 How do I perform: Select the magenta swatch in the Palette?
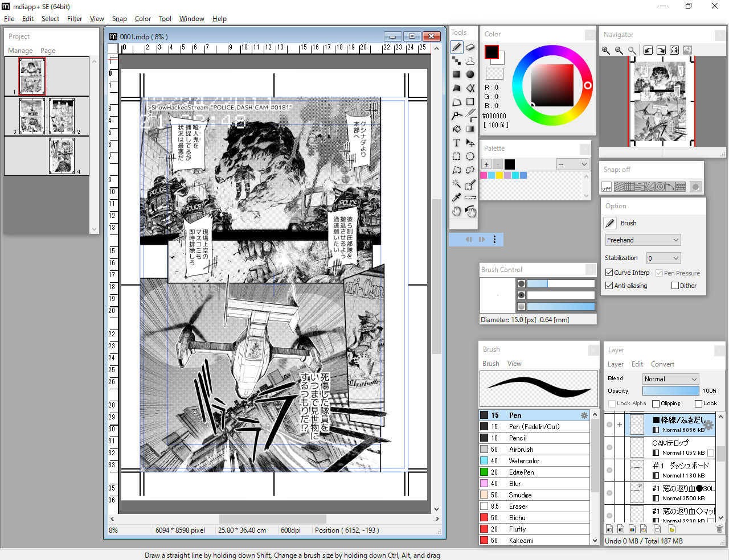(484, 175)
